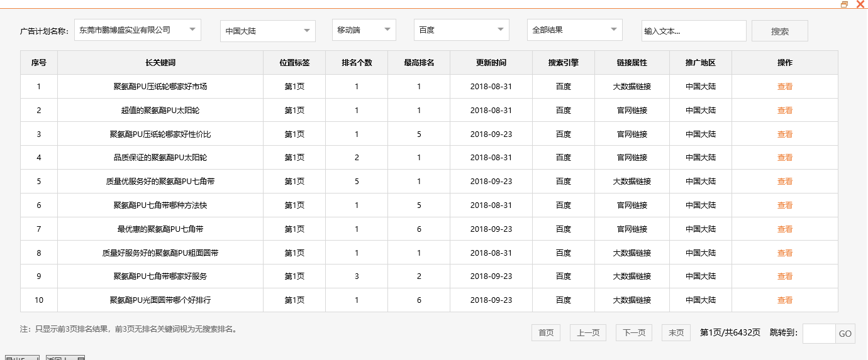Click 2018-08-31 date in row 6

tap(491, 205)
